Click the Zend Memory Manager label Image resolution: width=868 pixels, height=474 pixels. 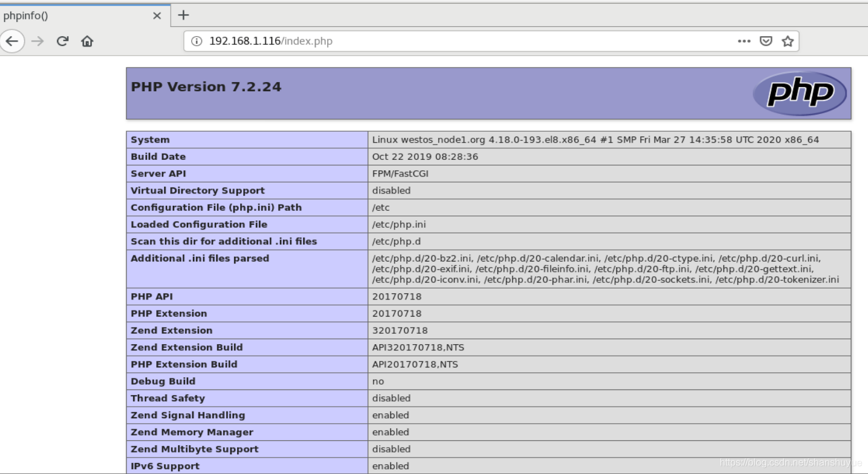coord(192,432)
